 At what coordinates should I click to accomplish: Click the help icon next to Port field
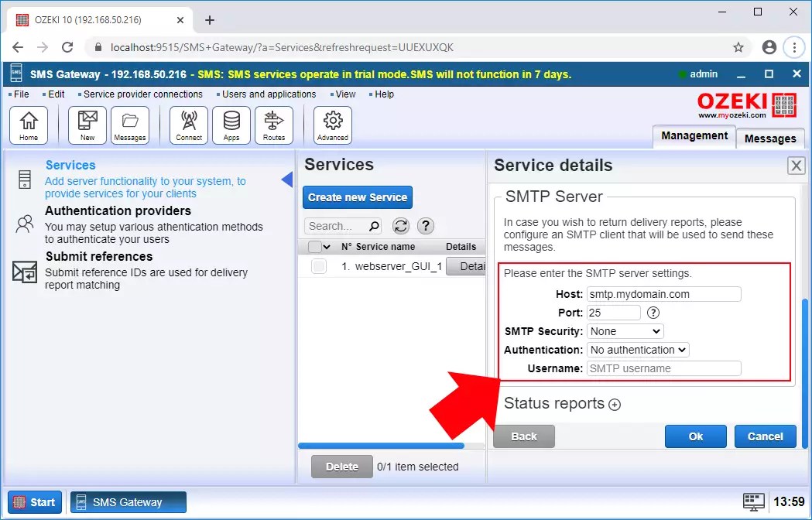pos(652,313)
